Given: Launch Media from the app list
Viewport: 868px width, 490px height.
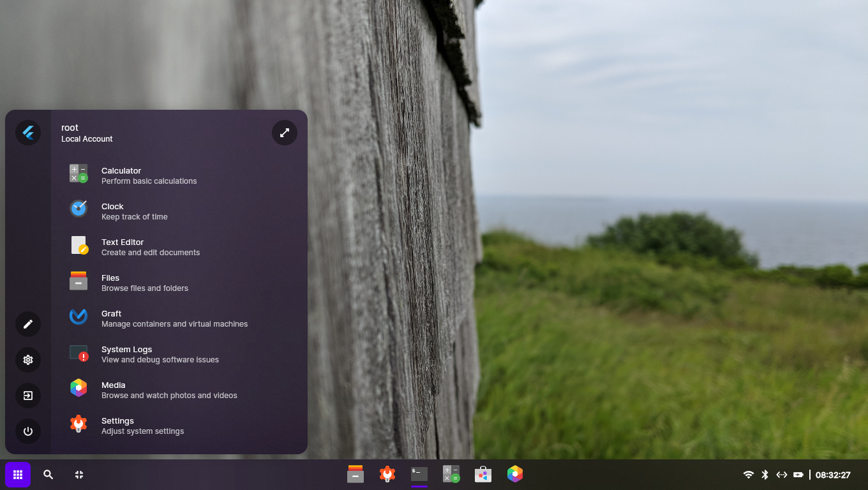Looking at the screenshot, I should pos(114,390).
